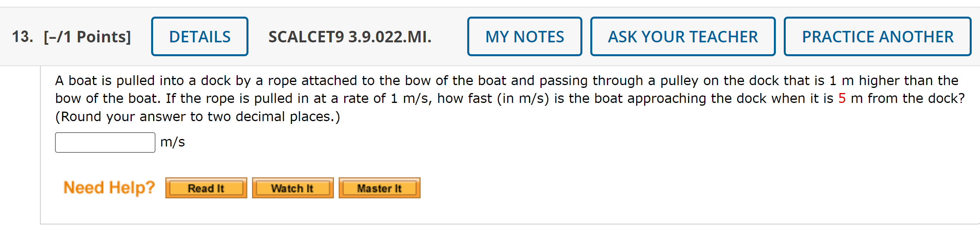View the worked solution with Master It

pos(379,188)
